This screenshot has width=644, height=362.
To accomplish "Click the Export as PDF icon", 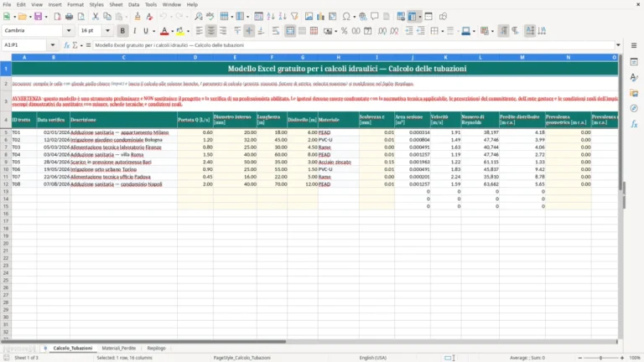I will (x=58, y=17).
